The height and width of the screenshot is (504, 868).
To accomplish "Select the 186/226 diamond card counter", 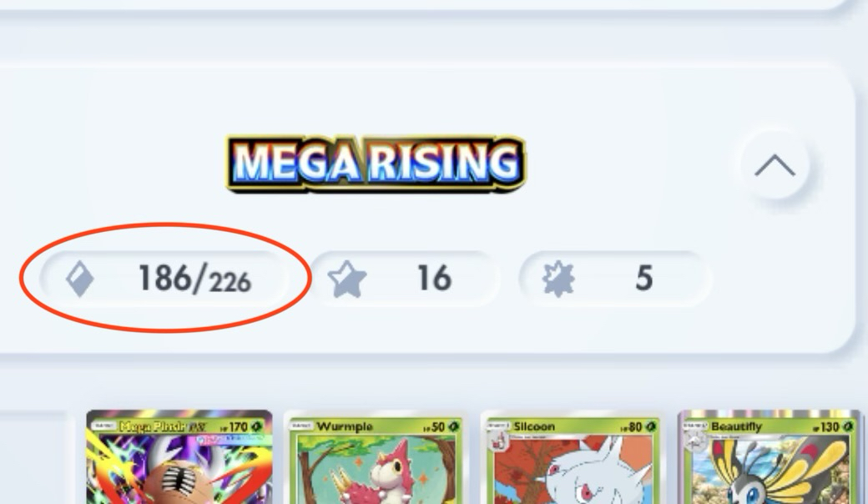I will pos(164,278).
